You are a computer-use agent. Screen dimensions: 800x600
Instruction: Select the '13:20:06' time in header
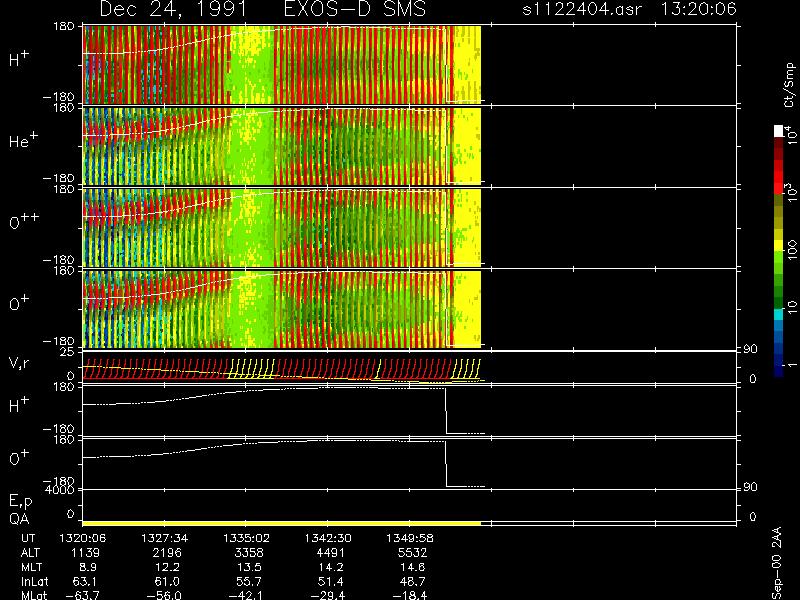(x=698, y=9)
